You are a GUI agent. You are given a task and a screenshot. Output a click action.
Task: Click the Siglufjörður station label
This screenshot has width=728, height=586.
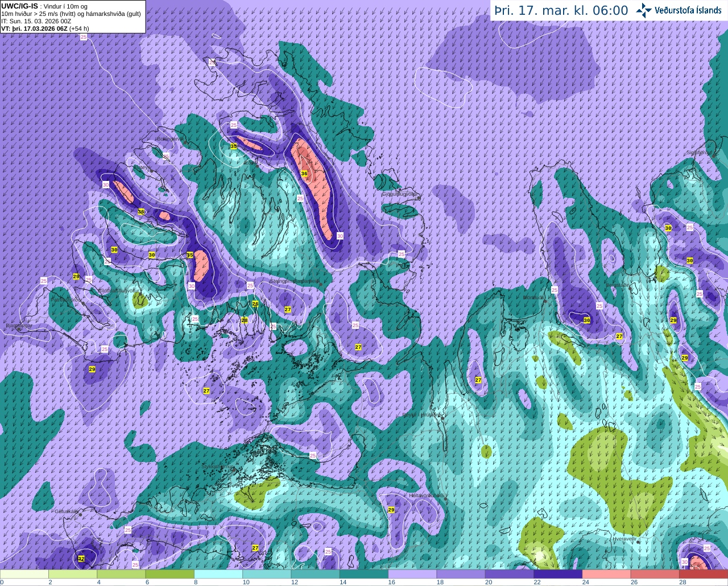click(699, 152)
